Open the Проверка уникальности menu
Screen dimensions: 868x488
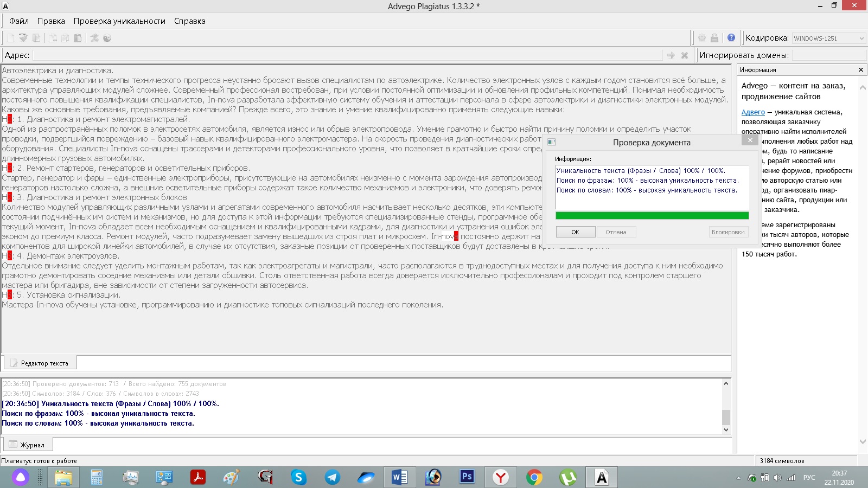(x=119, y=21)
